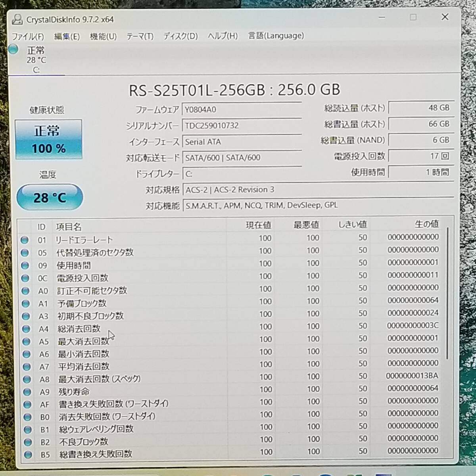Open the ファイル(F) menu
The width and height of the screenshot is (476, 476).
point(28,36)
